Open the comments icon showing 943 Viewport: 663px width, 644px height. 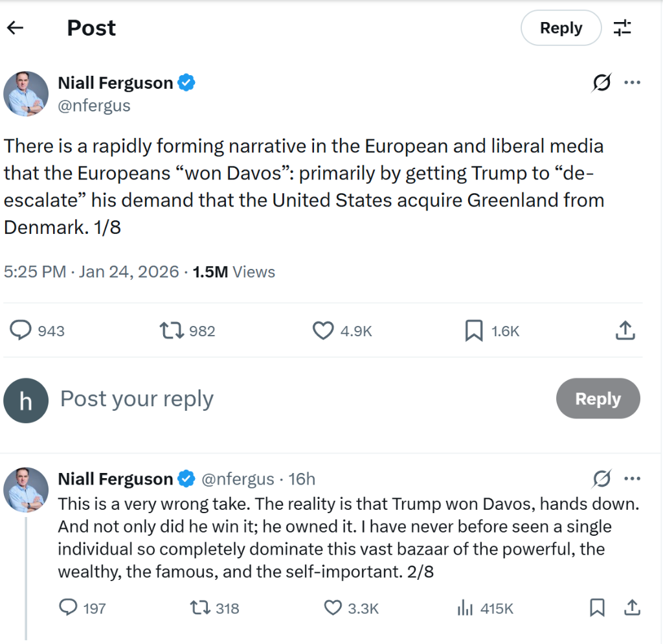click(21, 331)
